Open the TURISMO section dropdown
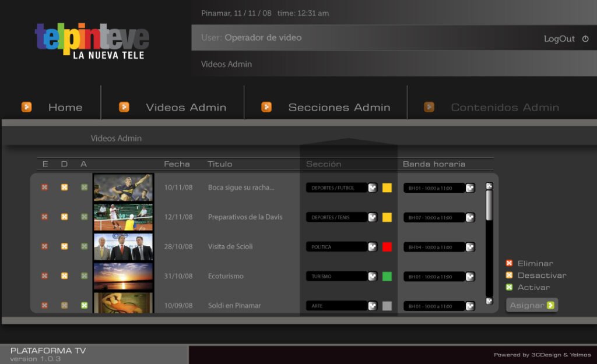This screenshot has width=597, height=364. tap(373, 276)
